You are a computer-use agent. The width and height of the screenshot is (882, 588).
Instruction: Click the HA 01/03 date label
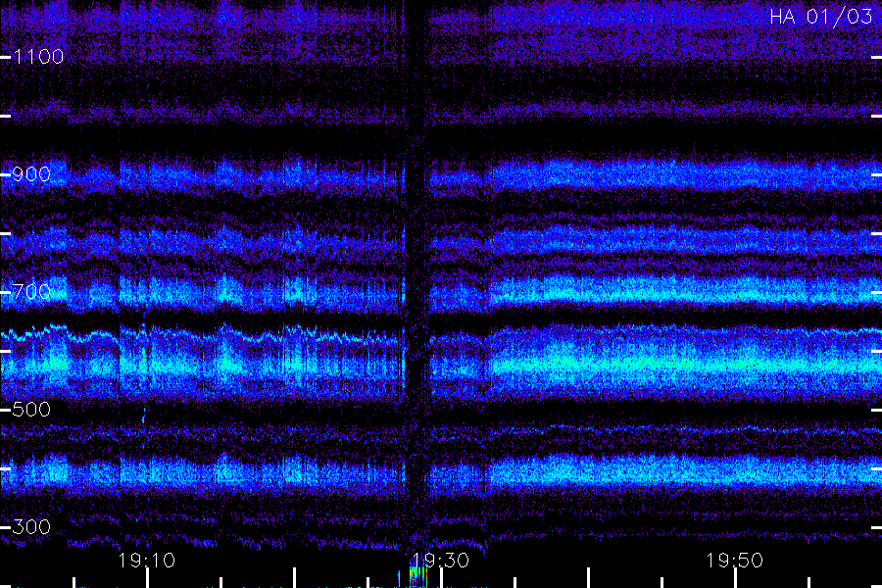tap(821, 17)
